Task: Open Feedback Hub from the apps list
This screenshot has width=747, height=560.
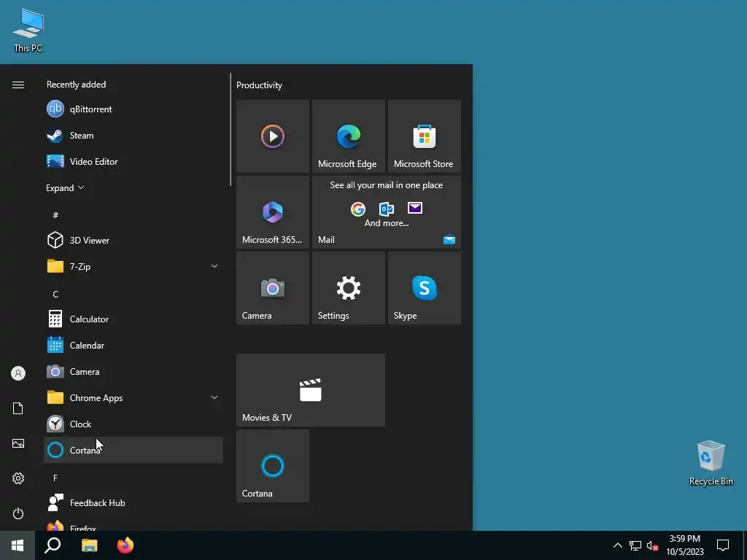Action: pyautogui.click(x=133, y=503)
